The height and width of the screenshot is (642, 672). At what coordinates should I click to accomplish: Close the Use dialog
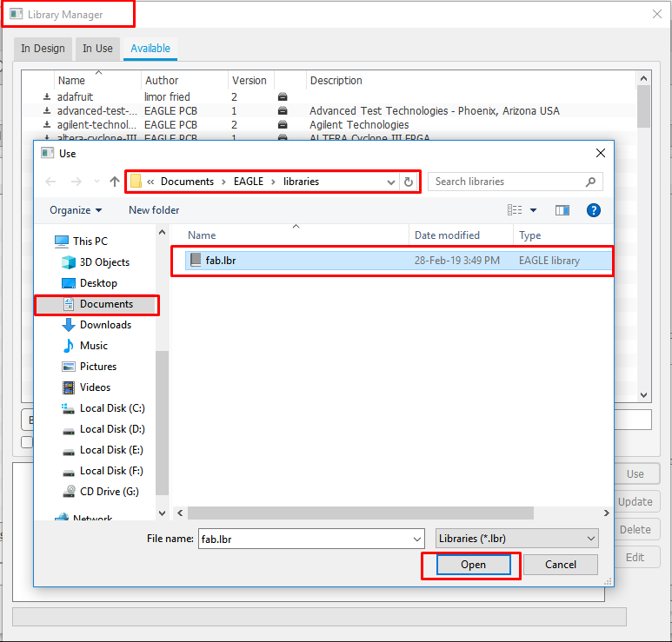[601, 153]
